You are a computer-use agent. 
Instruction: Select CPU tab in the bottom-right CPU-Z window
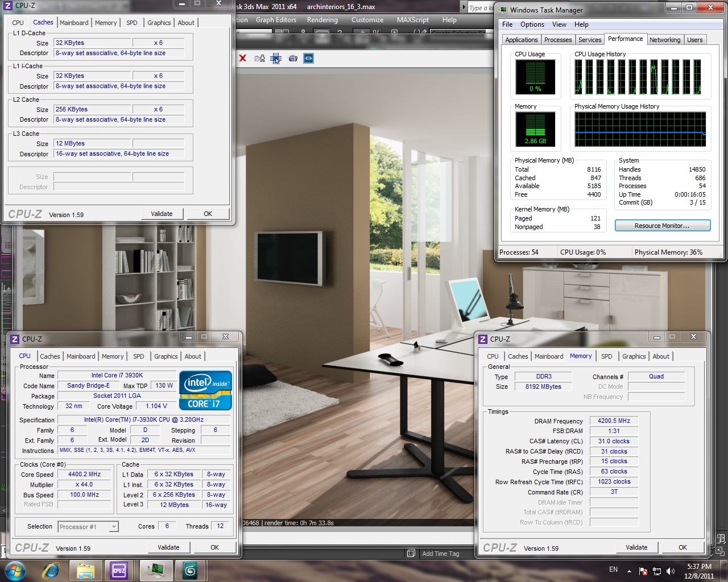click(x=493, y=356)
